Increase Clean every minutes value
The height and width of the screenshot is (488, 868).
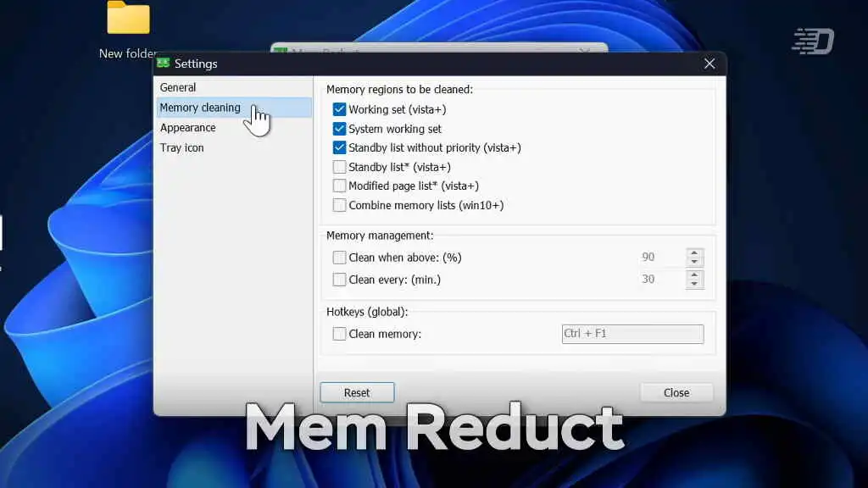694,275
